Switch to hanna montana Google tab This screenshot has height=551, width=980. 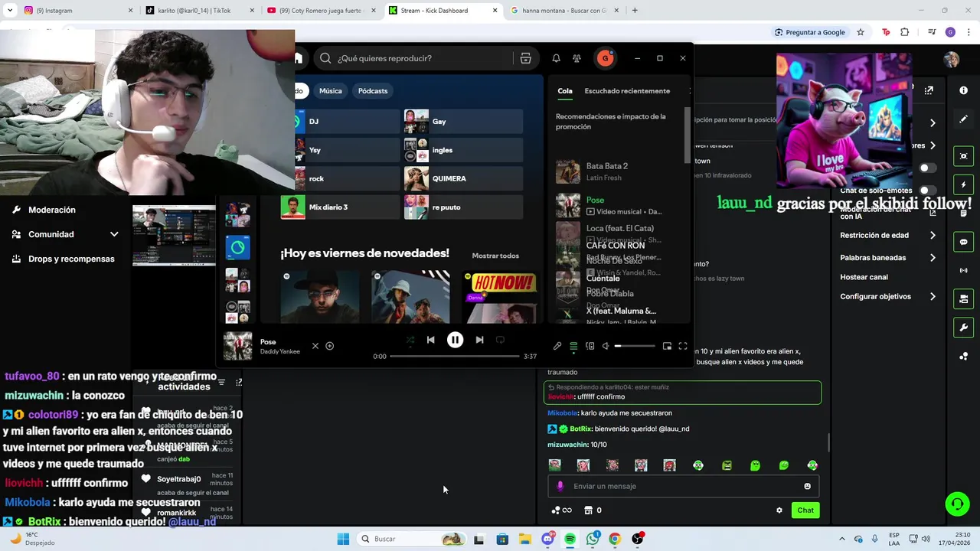tap(563, 11)
